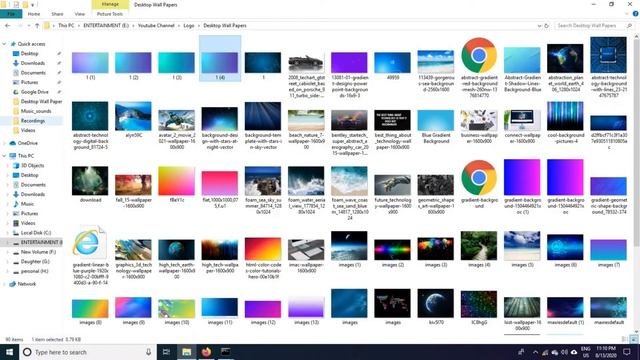Select the Picture Tools tab
Screen dimensions: 640x360
pos(110,14)
